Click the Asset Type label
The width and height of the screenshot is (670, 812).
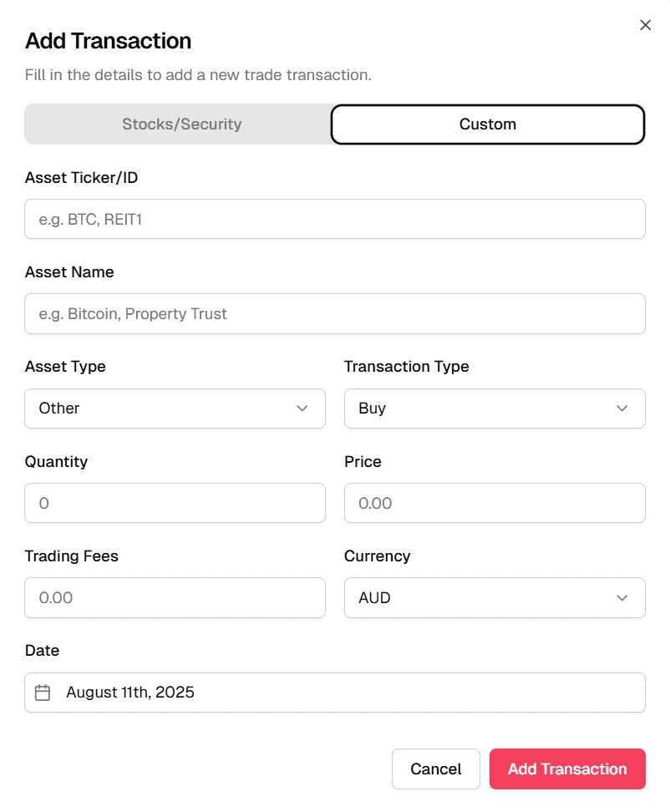coord(65,367)
